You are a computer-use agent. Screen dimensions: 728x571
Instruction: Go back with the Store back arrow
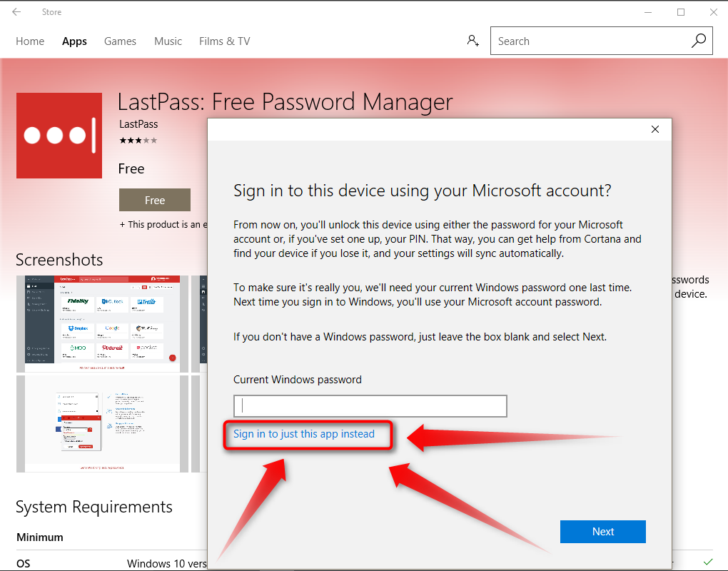coord(16,12)
